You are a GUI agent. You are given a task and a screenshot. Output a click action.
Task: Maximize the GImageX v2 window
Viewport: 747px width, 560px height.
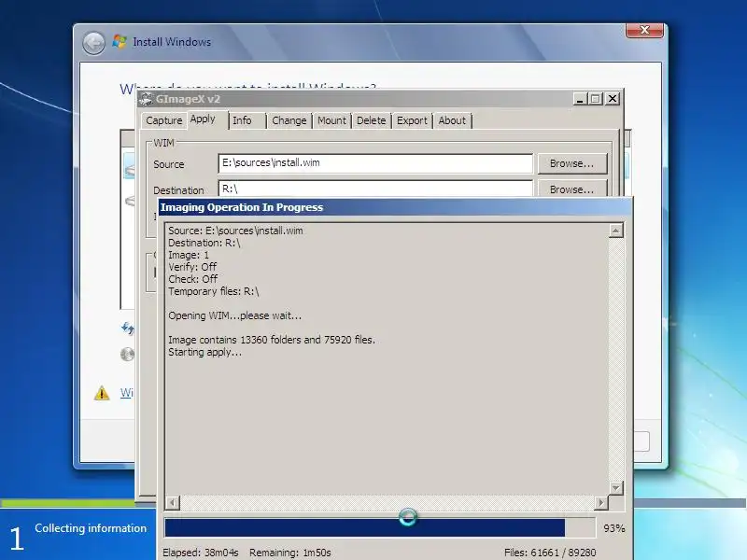point(595,99)
